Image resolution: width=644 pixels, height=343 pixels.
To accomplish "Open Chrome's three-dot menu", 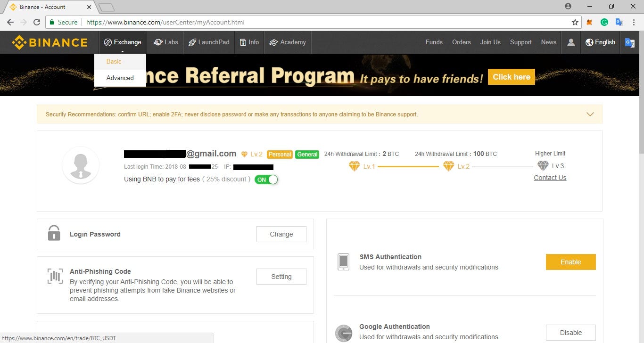I will coord(634,22).
